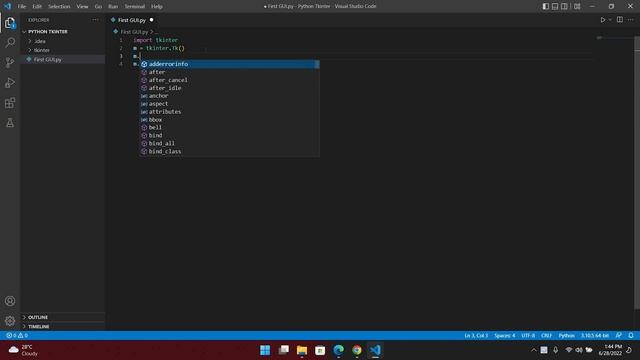Click the VS Code taskbar icon
This screenshot has height=360, width=640.
tap(375, 350)
